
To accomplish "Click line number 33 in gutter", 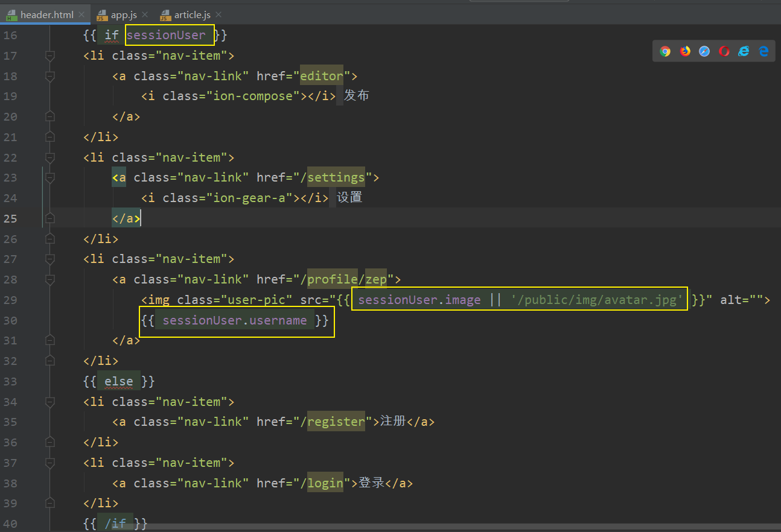I will (x=10, y=381).
